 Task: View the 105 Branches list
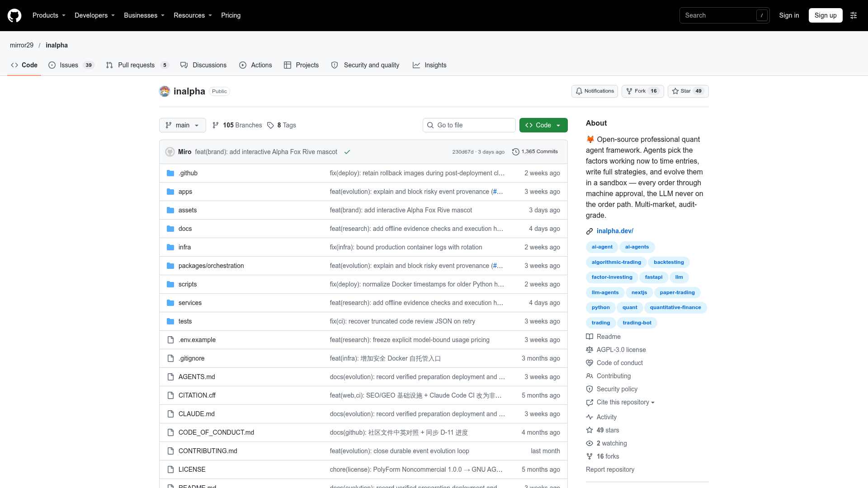(x=237, y=125)
